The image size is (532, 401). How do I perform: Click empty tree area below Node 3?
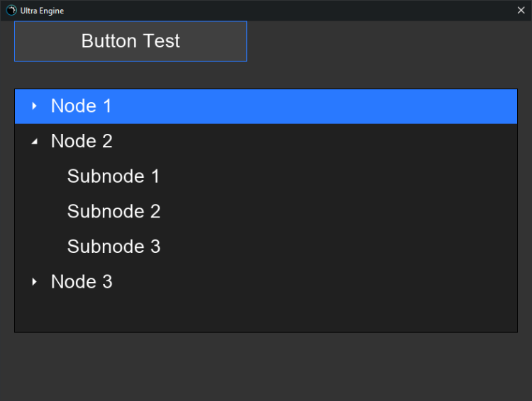[x=266, y=315]
